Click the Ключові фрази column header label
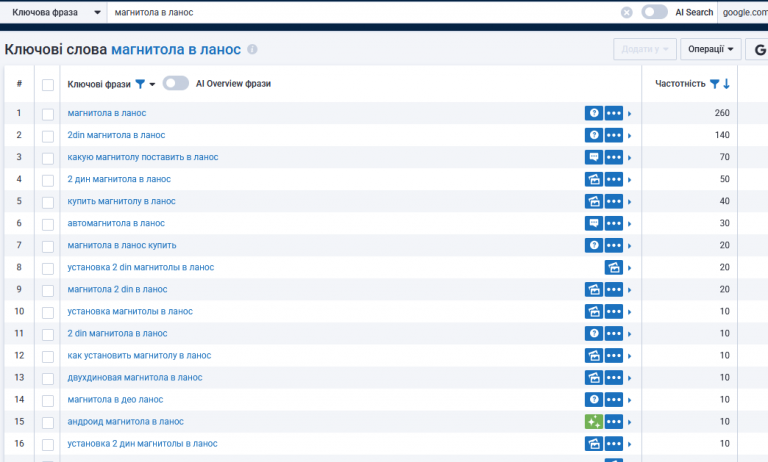This screenshot has height=462, width=768. coord(99,84)
